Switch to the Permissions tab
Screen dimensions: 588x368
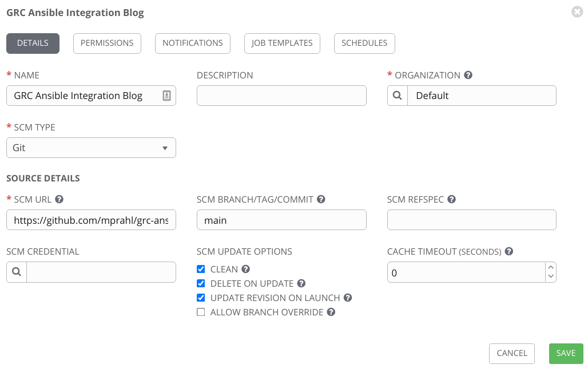tap(107, 42)
